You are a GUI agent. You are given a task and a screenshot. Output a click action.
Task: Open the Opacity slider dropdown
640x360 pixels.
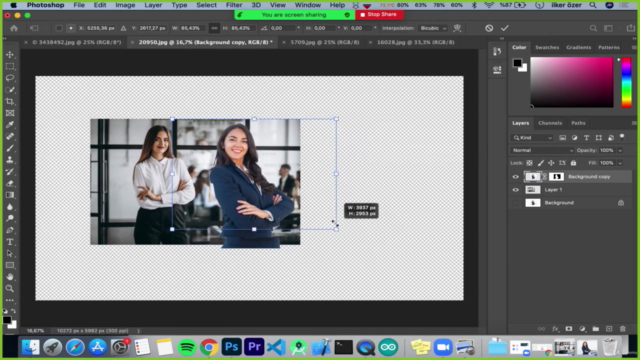tap(620, 150)
